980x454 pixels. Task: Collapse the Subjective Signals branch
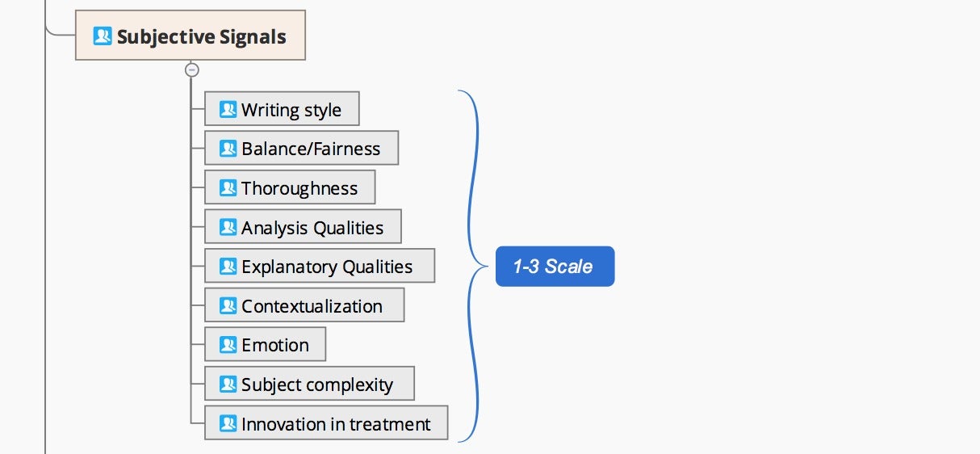[x=191, y=69]
